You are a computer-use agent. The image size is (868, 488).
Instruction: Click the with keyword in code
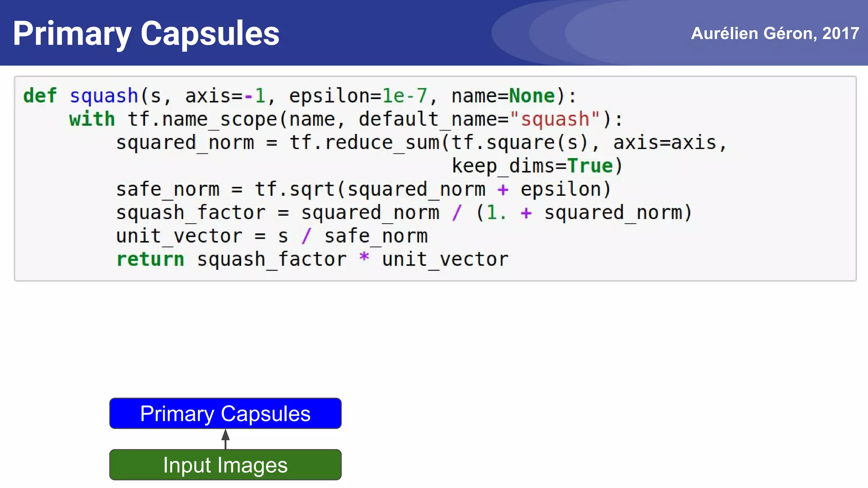92,119
